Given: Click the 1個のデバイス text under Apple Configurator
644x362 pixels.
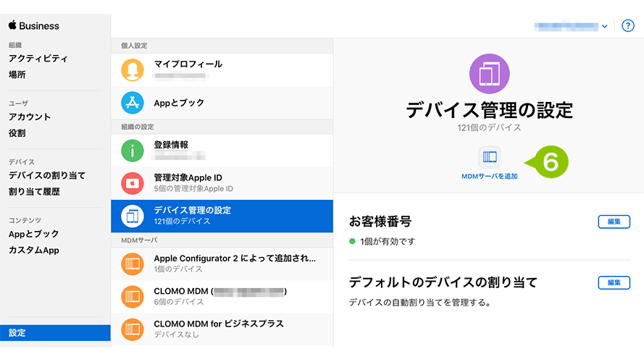Looking at the screenshot, I should 178,269.
